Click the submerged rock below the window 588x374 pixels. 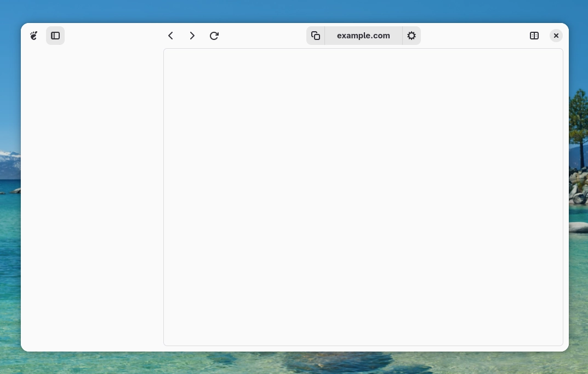coord(340,361)
